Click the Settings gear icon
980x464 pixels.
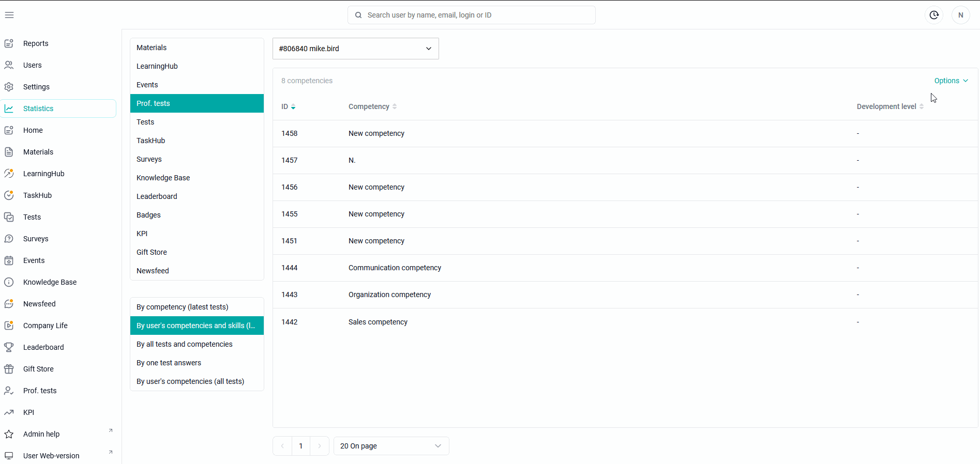click(x=9, y=87)
